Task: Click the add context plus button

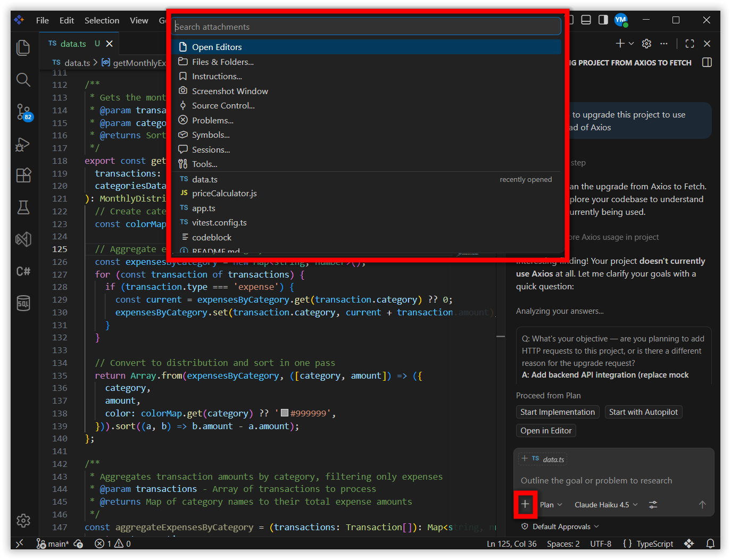Action: (x=525, y=504)
